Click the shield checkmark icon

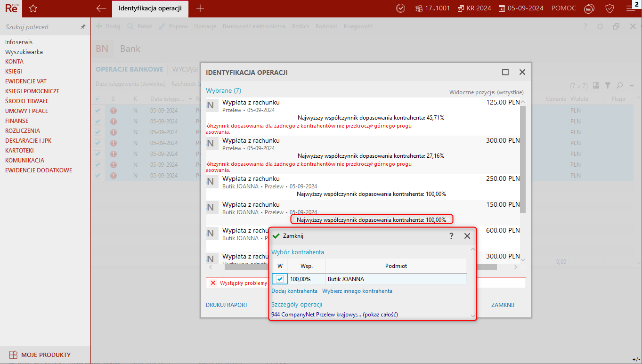[609, 8]
